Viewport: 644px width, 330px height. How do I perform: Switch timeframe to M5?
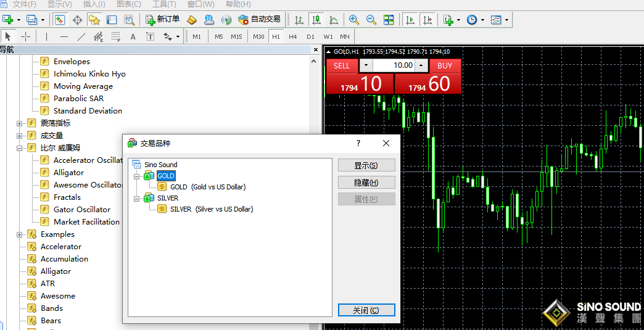point(218,36)
